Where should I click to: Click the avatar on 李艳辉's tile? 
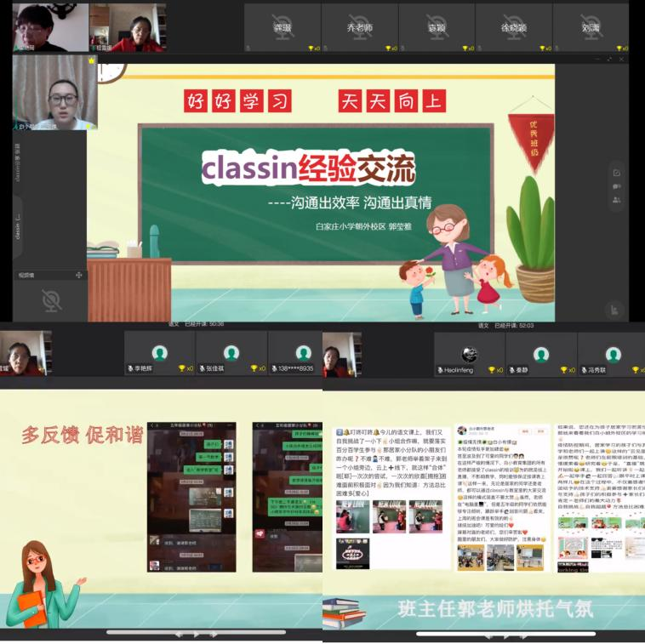[x=160, y=353]
